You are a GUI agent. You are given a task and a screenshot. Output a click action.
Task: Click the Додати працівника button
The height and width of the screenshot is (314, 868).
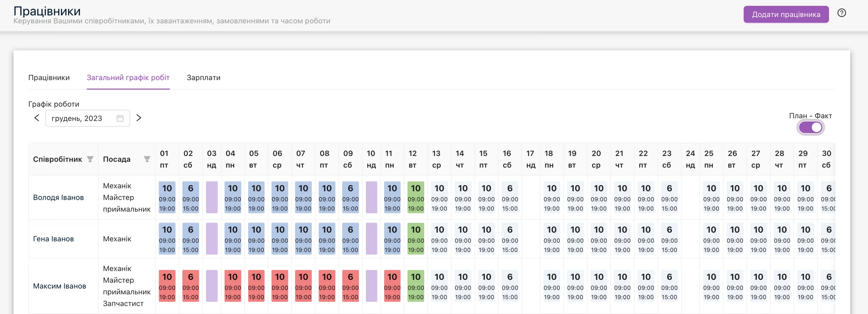(x=786, y=14)
